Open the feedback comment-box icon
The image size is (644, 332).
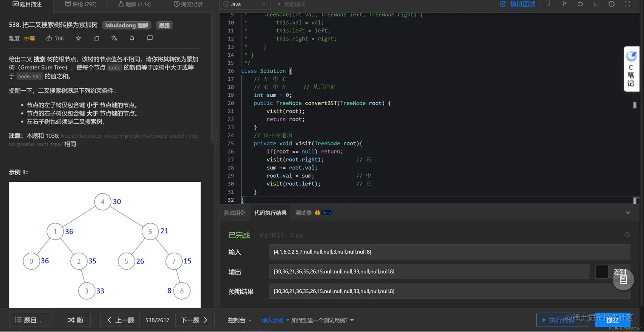pos(150,38)
